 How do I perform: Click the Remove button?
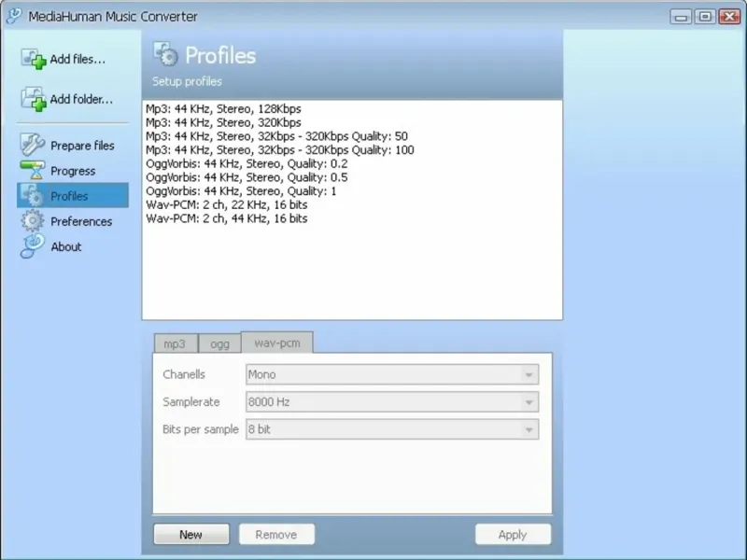tap(276, 534)
